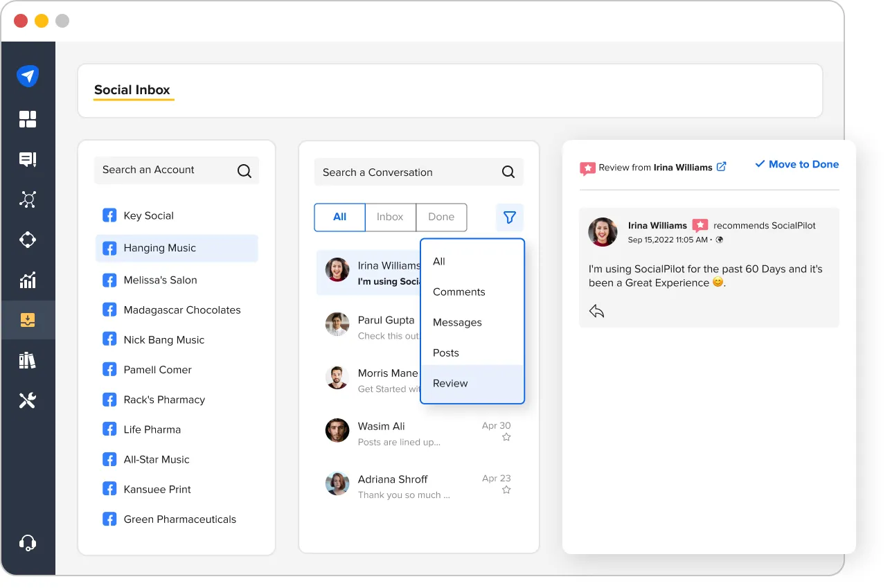Click Move to Done

pyautogui.click(x=796, y=164)
